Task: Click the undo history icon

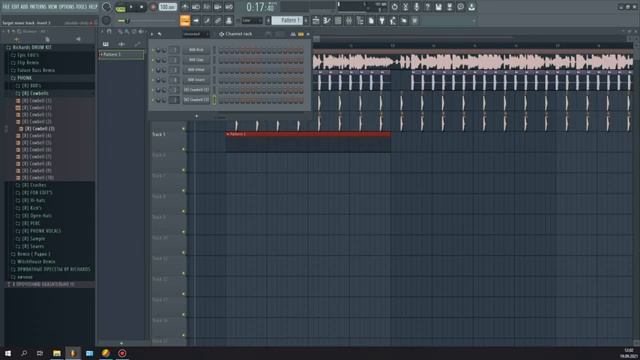Action: pyautogui.click(x=394, y=7)
